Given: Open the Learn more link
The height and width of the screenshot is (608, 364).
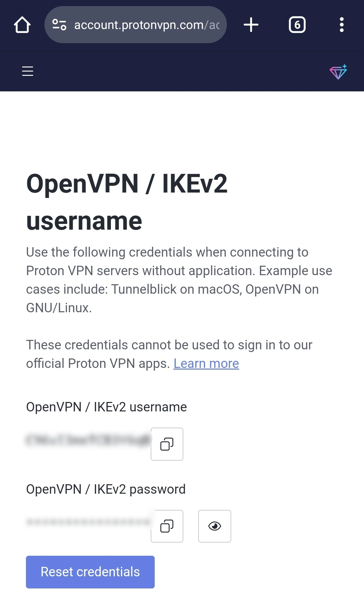Looking at the screenshot, I should coord(206,364).
